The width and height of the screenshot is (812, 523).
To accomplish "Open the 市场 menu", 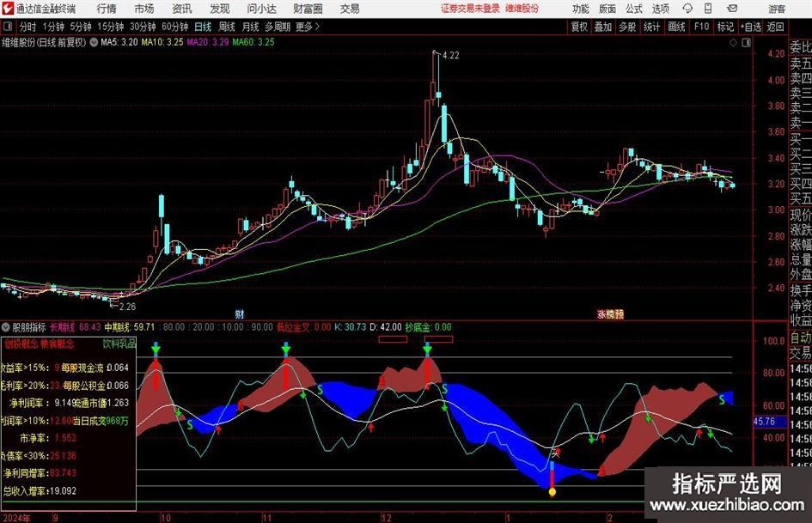I will [x=144, y=9].
